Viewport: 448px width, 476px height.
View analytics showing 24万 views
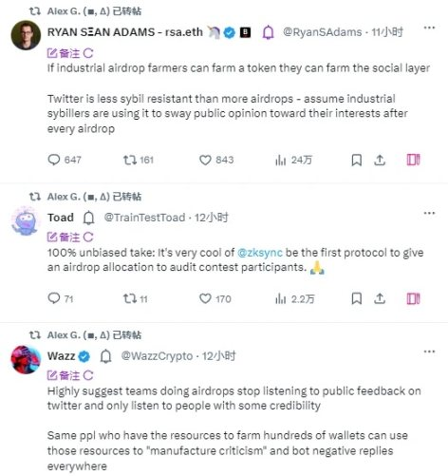tap(293, 160)
